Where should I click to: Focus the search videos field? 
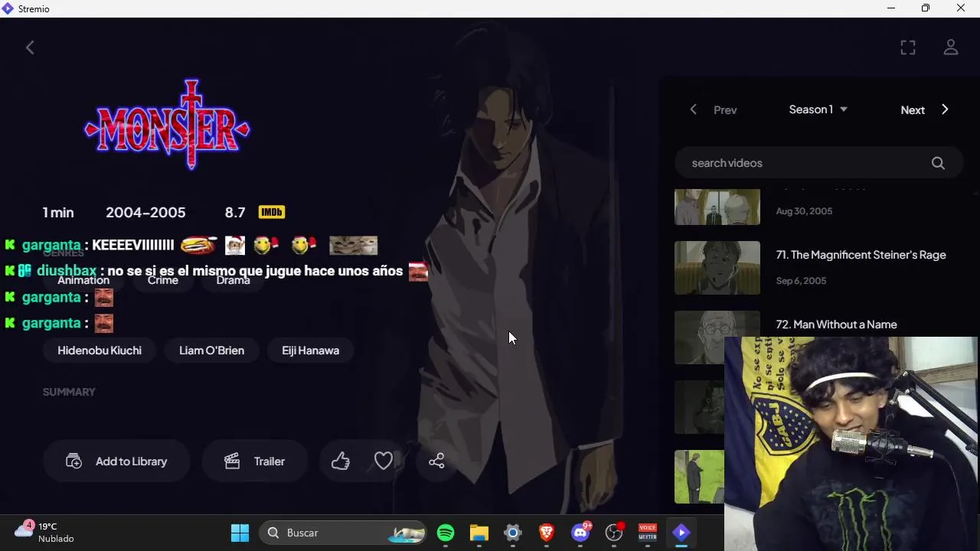coord(818,163)
